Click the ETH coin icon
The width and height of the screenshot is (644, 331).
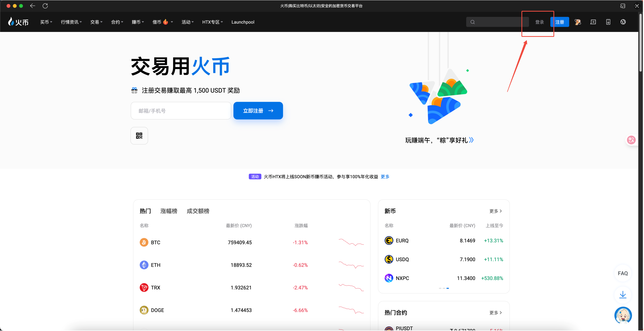144,265
